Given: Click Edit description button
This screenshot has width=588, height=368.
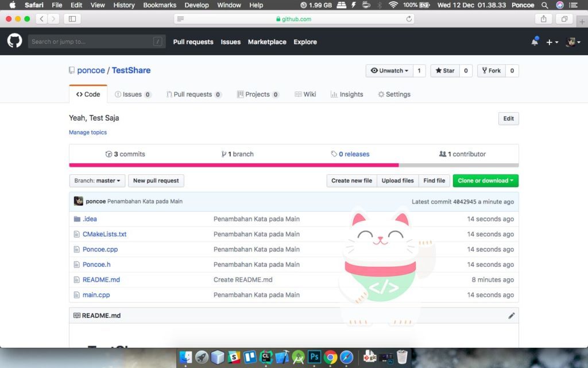Looking at the screenshot, I should [x=509, y=118].
